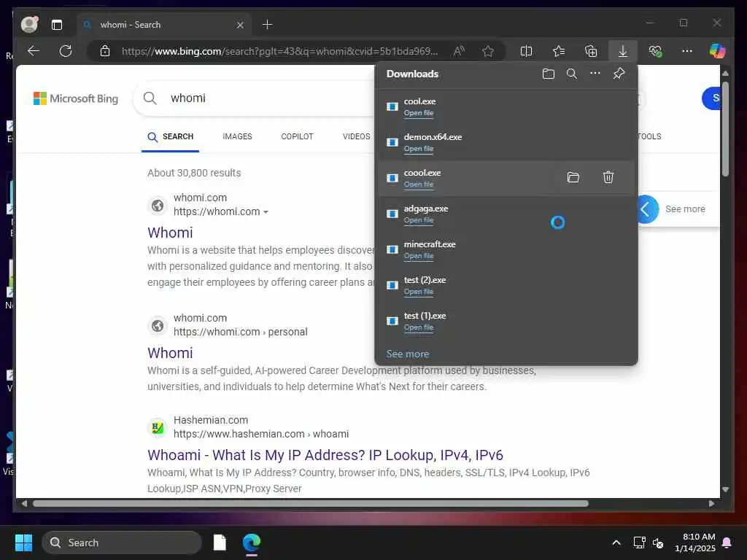Open file link for demon.x64.exe
The image size is (747, 560).
pos(419,149)
